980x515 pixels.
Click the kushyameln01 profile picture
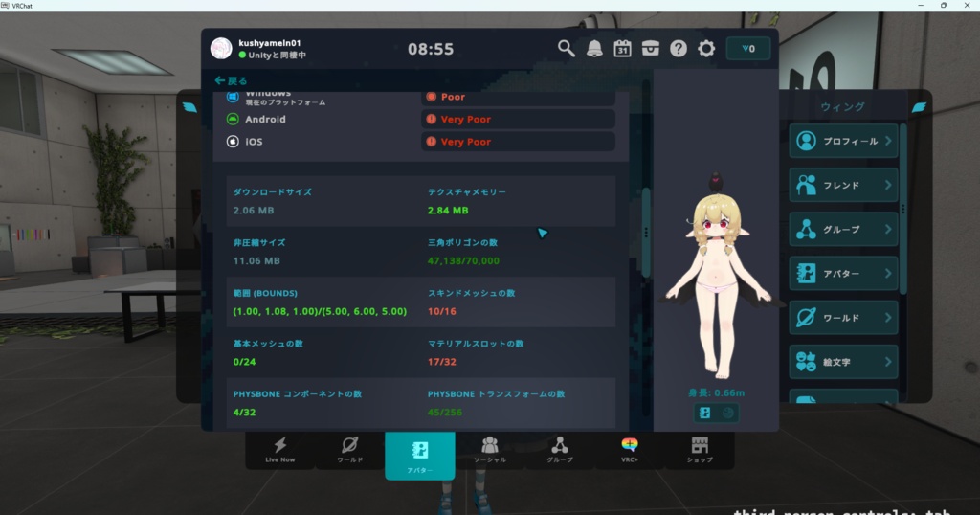221,49
